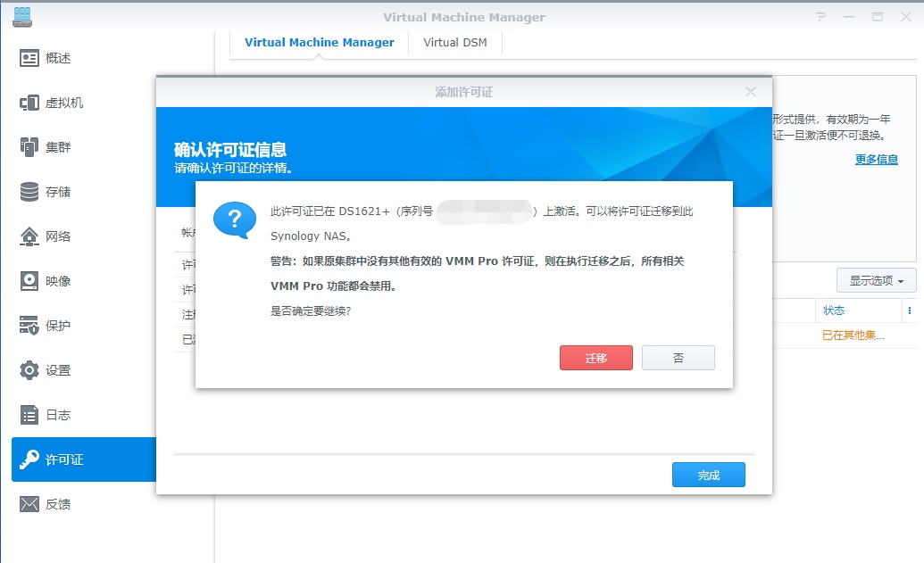Image resolution: width=924 pixels, height=563 pixels.
Task: Click the 状态 column header
Action: (x=834, y=310)
